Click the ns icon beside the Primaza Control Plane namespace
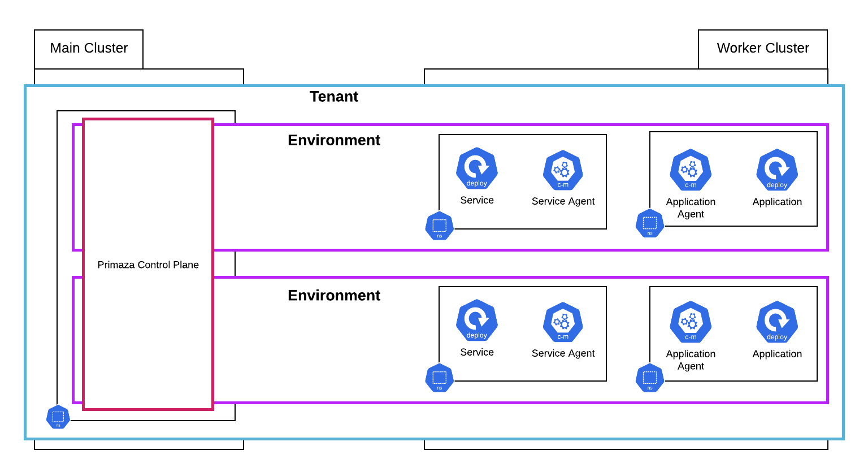This screenshot has width=868, height=476. [58, 417]
